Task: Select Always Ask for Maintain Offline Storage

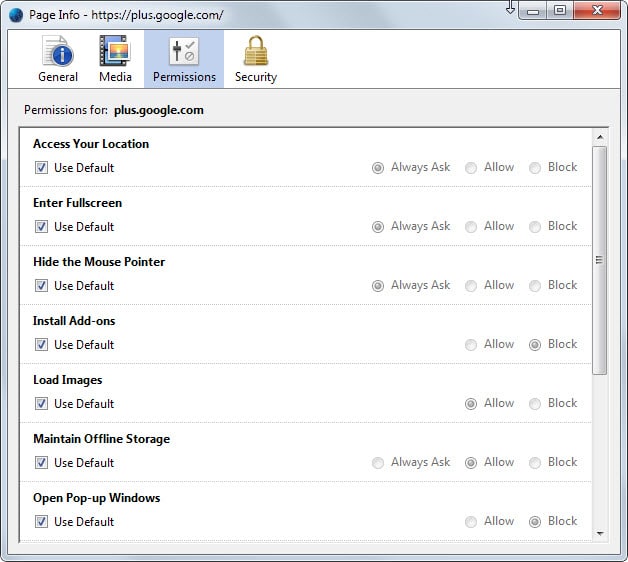Action: click(x=378, y=463)
